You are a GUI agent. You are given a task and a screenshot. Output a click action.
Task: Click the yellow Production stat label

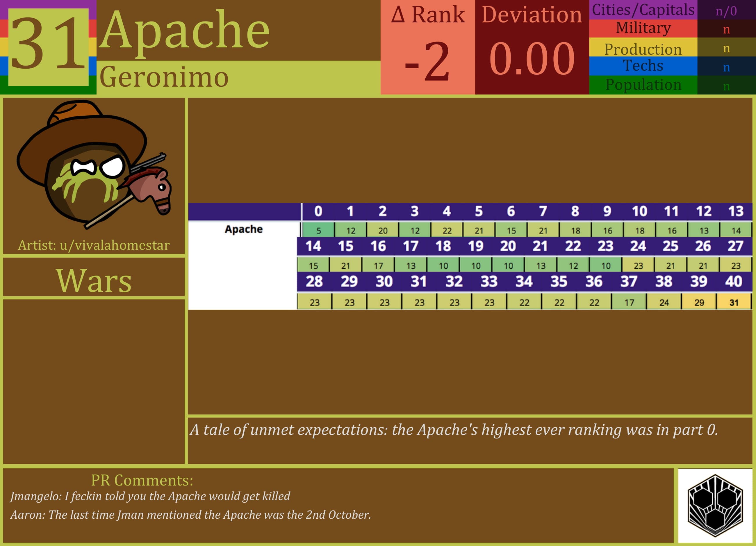pos(643,49)
